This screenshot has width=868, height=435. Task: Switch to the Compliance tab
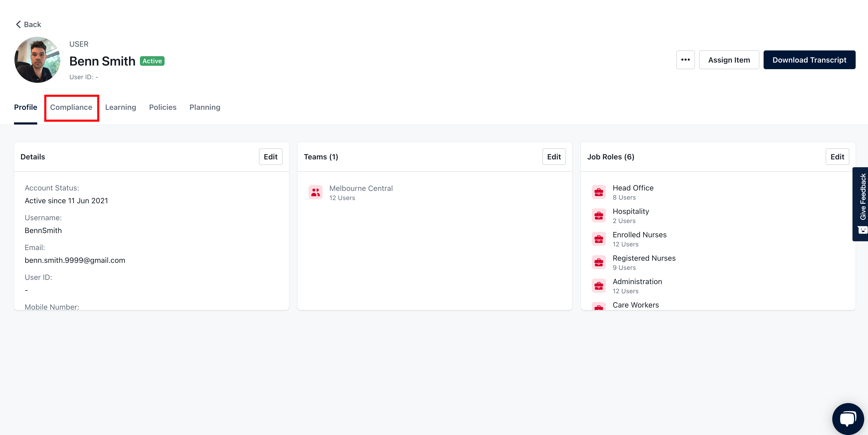[x=71, y=107]
